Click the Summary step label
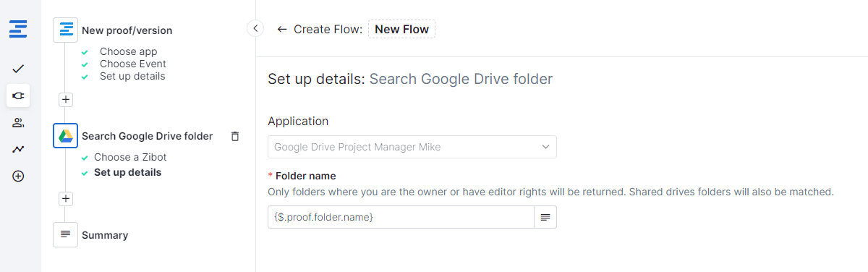The width and height of the screenshot is (868, 272). point(105,235)
